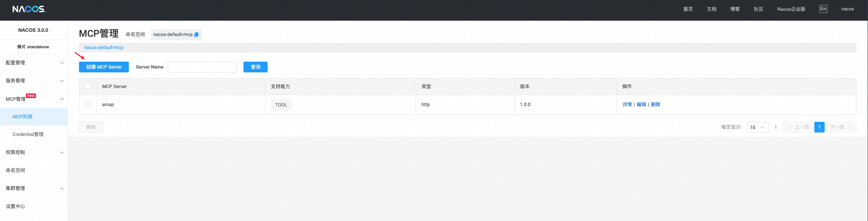Copy the nacos-default-mcp namespace ID icon

(196, 34)
